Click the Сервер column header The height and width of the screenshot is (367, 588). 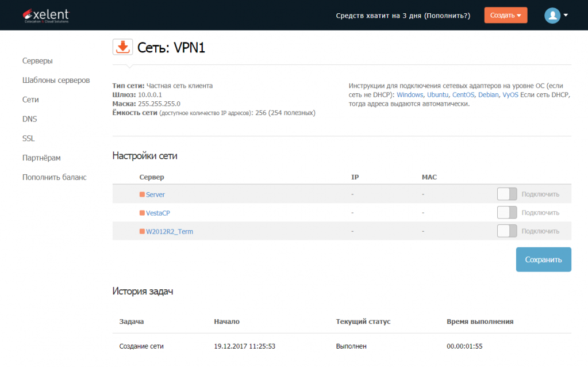[x=152, y=177]
